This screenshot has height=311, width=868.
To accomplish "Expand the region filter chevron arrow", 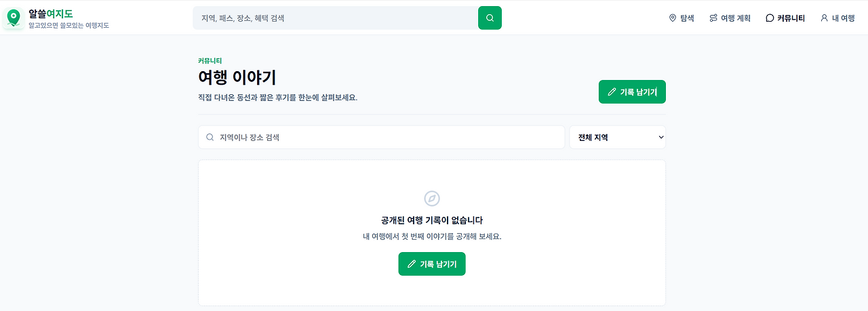I will click(x=661, y=138).
